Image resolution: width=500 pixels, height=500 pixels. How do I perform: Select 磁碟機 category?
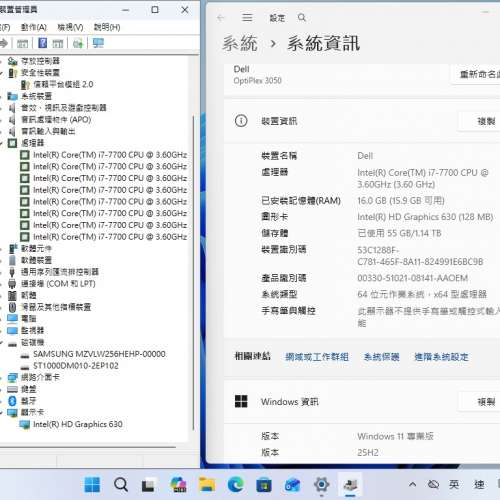[33, 342]
